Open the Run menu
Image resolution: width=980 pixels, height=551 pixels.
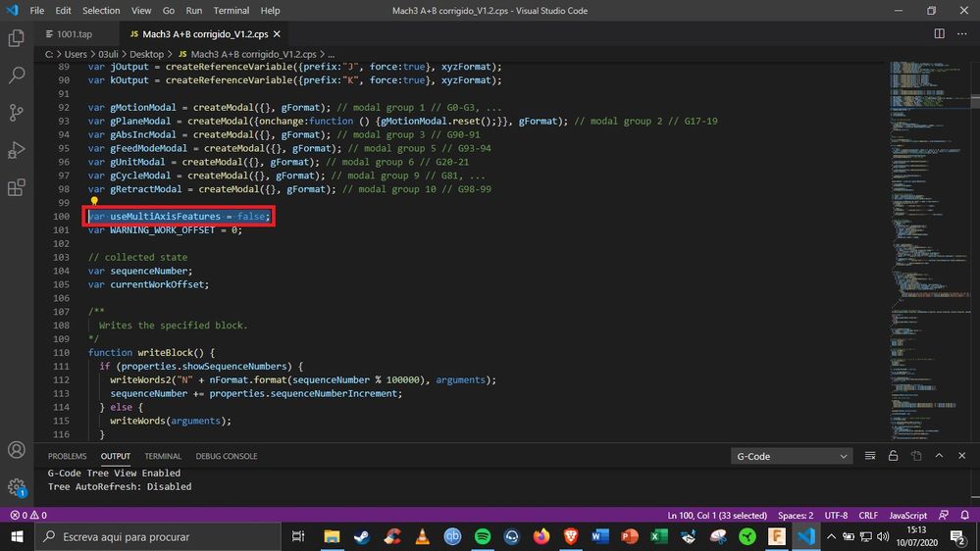[x=194, y=11]
